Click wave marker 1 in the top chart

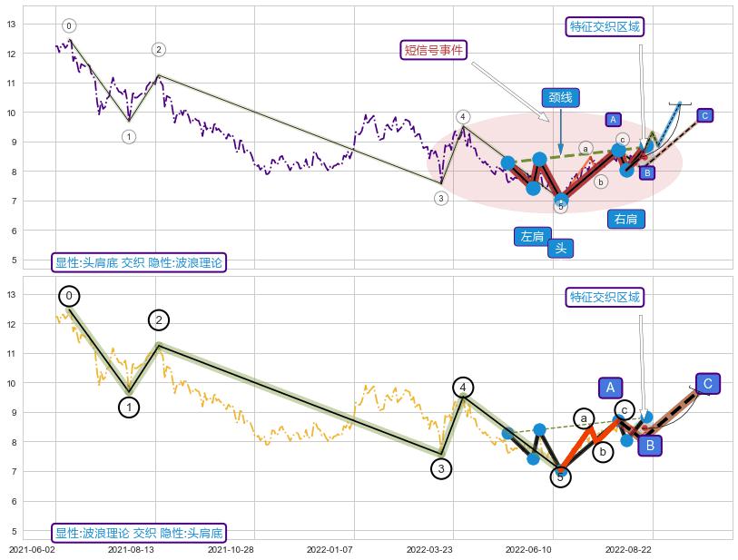pos(129,136)
